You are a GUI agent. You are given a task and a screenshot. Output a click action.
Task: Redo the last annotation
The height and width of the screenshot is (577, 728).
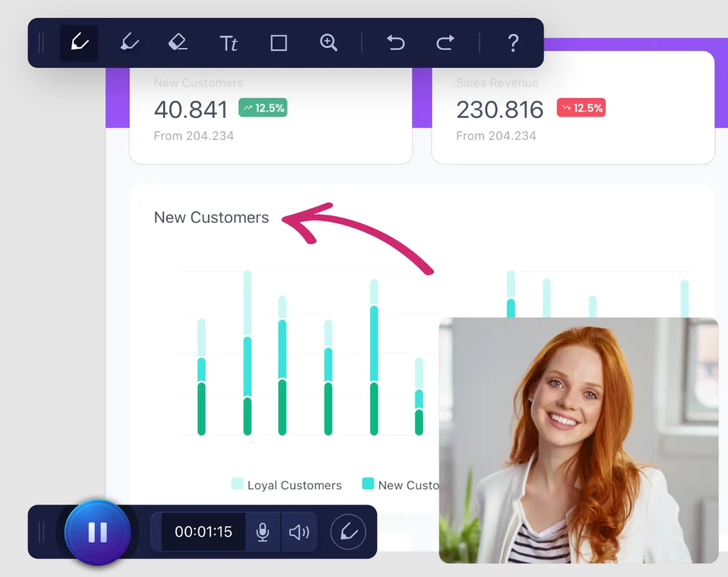click(445, 43)
